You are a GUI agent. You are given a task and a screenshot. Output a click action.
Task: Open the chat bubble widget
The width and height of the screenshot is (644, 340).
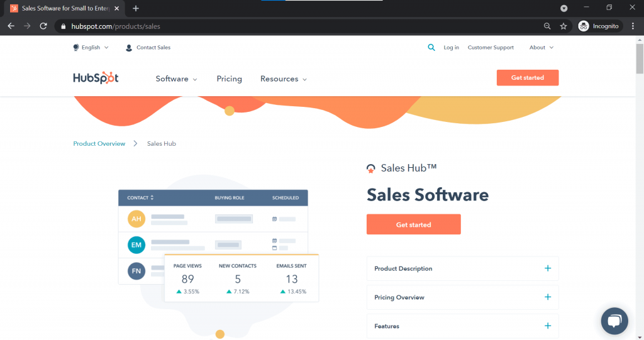[614, 321]
